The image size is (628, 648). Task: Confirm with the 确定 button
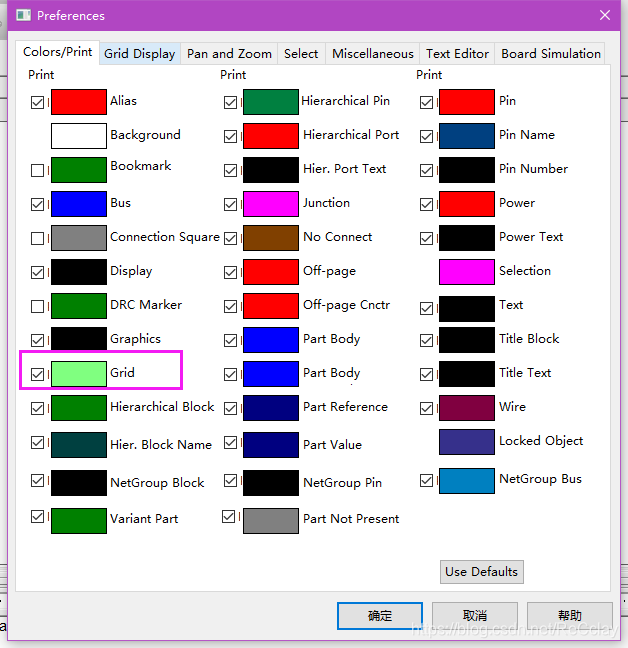tap(380, 616)
